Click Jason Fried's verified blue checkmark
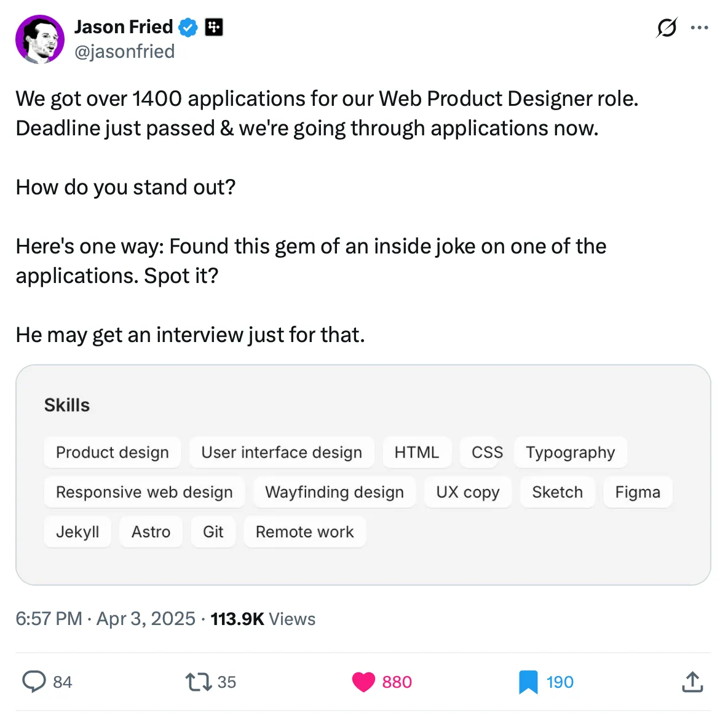 point(188,27)
